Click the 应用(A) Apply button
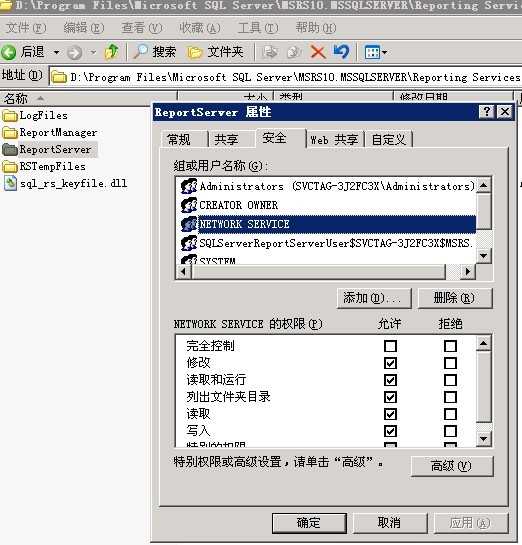The height and width of the screenshot is (545, 522). (x=470, y=523)
